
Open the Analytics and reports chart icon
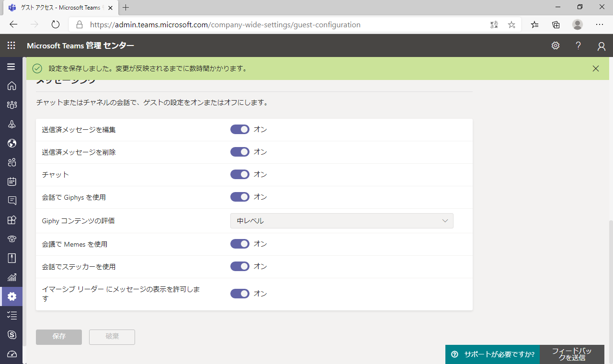(12, 277)
